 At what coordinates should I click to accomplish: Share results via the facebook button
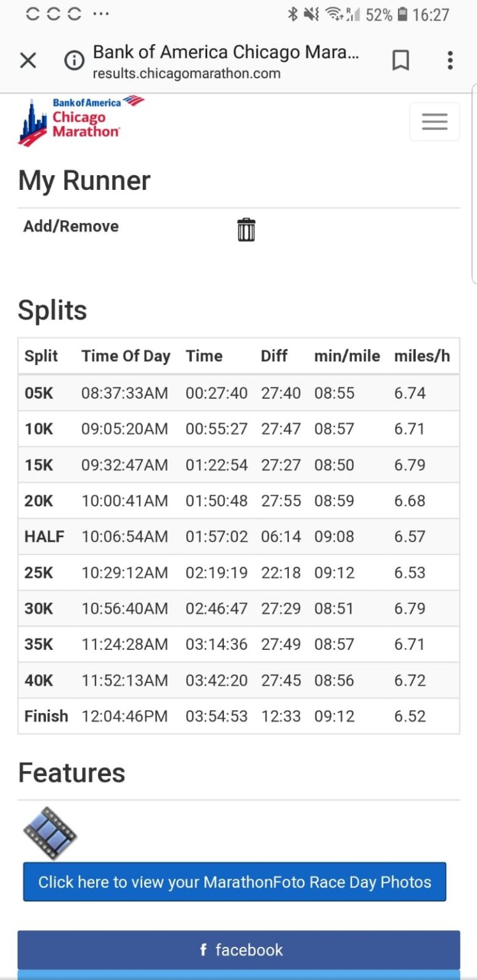pos(238,949)
